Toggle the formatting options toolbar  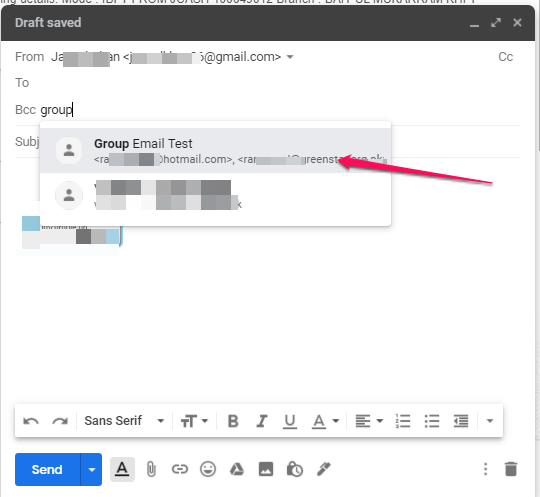122,469
